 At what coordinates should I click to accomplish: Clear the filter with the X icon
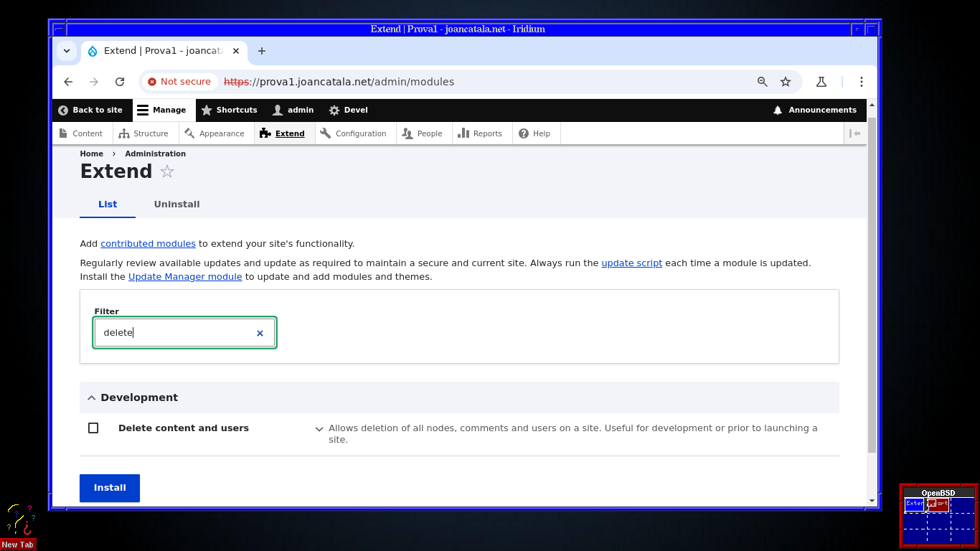tap(260, 333)
